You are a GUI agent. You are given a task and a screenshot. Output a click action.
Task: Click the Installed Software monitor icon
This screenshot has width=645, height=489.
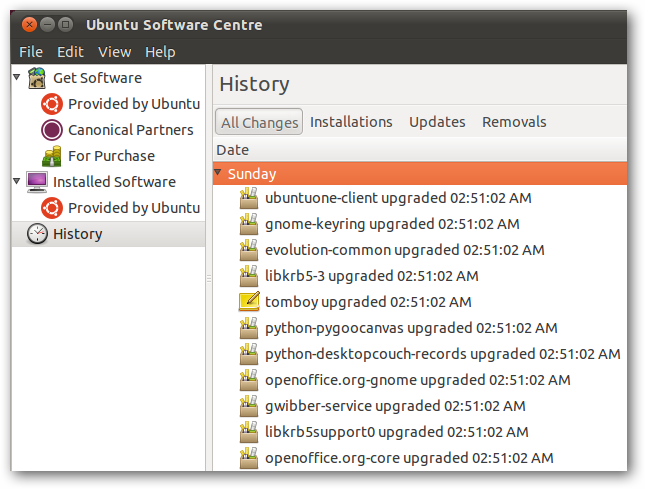37,182
